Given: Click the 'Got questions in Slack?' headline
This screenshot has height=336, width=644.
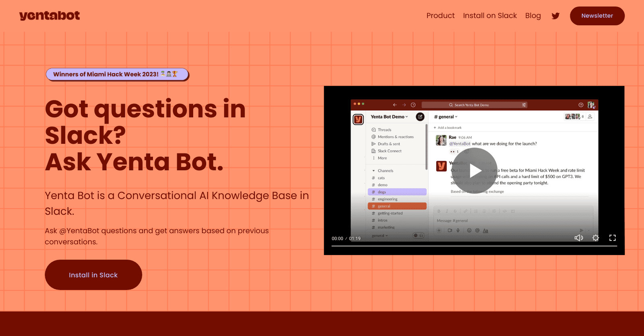Looking at the screenshot, I should pyautogui.click(x=145, y=122).
